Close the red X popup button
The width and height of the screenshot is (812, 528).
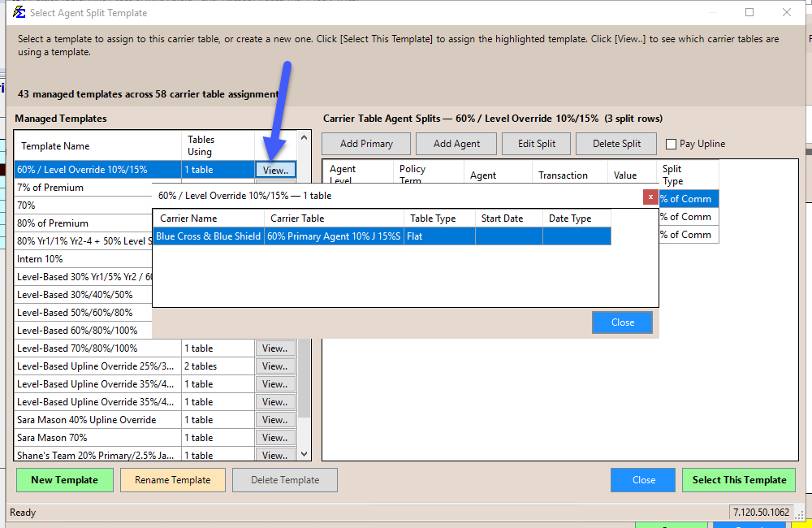coord(650,197)
